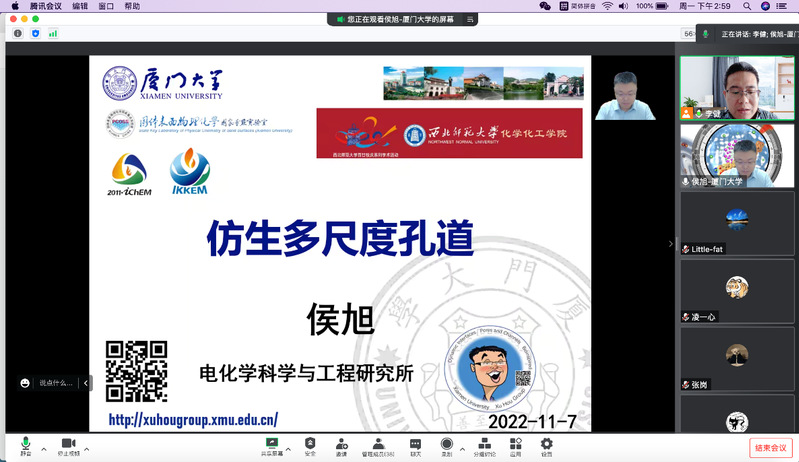Toggle the Record (录制) button
The width and height of the screenshot is (799, 462).
(x=446, y=445)
